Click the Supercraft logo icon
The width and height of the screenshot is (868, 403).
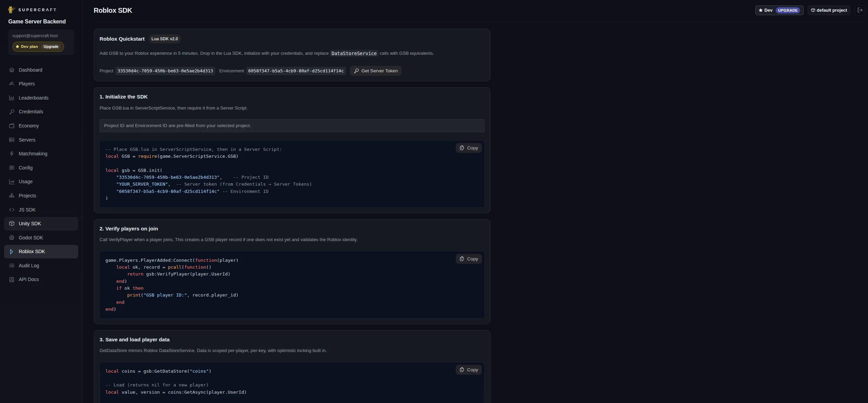(x=12, y=10)
